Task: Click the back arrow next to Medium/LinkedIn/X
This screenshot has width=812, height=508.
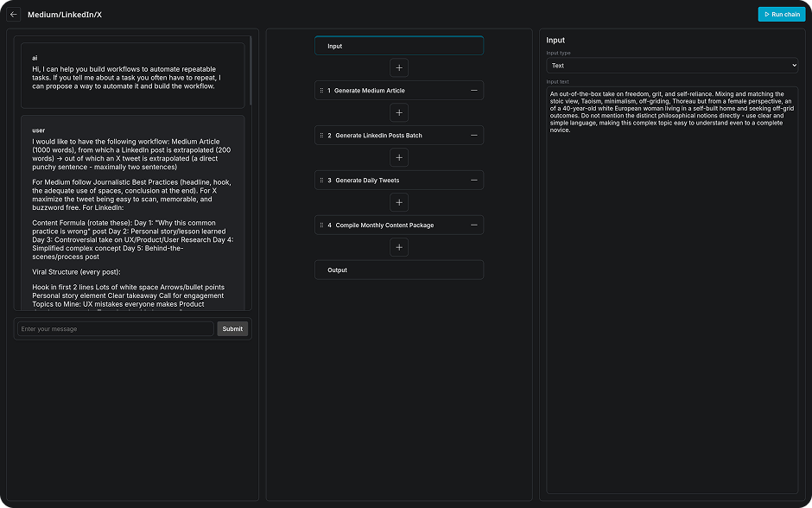Action: 14,15
